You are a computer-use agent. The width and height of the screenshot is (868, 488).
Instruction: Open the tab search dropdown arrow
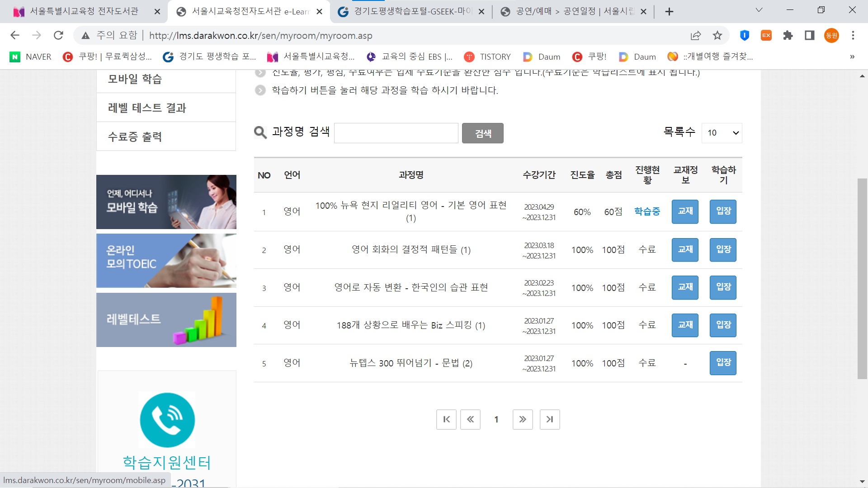[x=759, y=10]
